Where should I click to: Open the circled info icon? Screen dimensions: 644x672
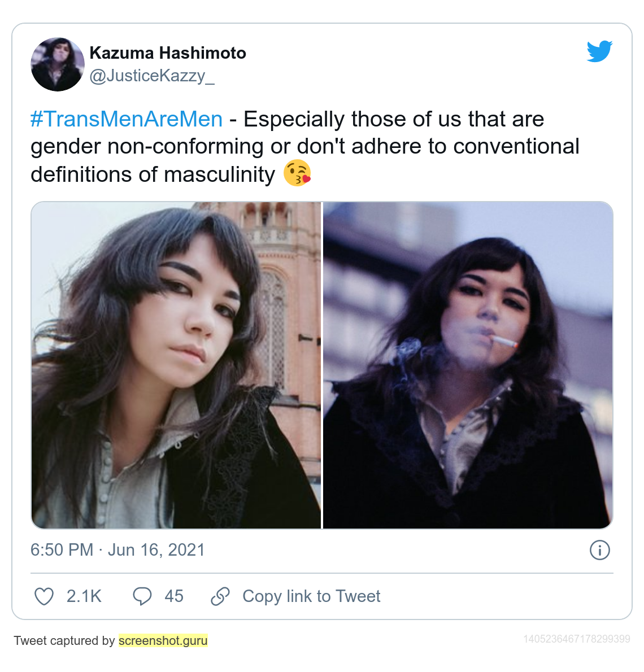pyautogui.click(x=599, y=550)
